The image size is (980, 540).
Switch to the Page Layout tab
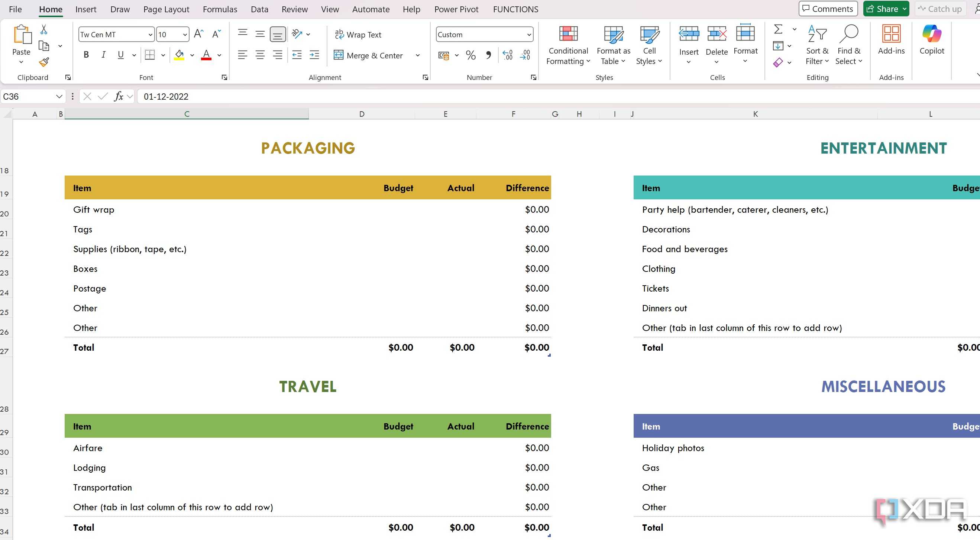coord(166,9)
